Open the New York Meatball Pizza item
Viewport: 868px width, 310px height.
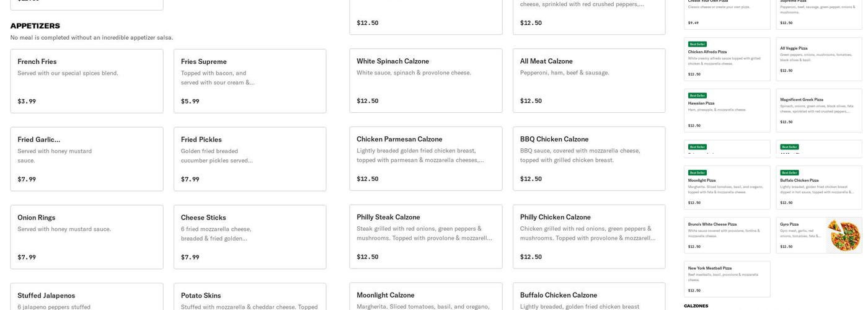point(727,279)
